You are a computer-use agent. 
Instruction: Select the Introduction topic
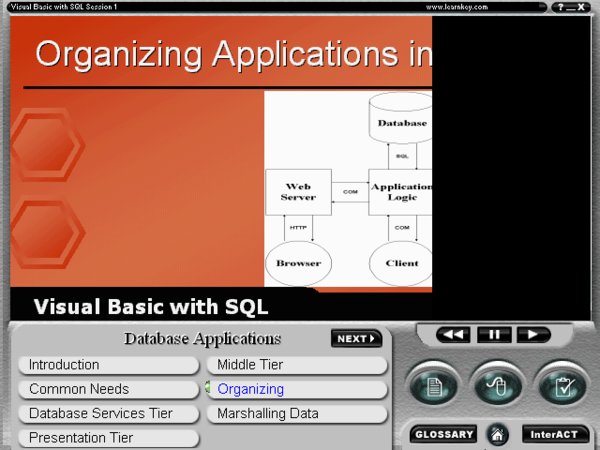click(x=108, y=365)
